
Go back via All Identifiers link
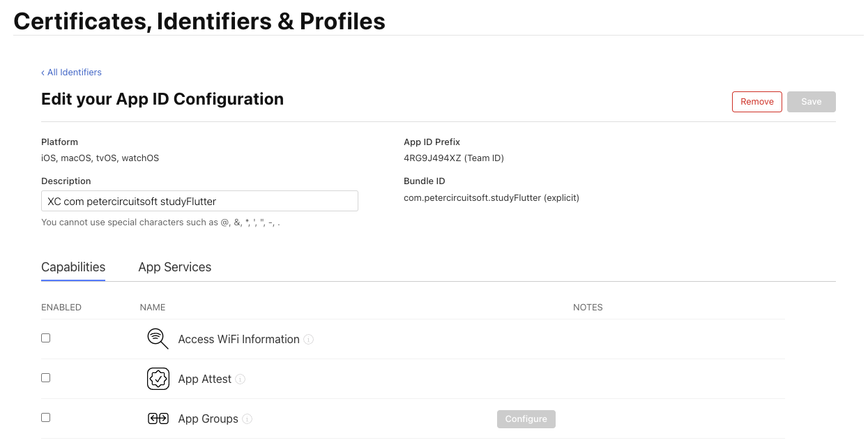pos(71,73)
